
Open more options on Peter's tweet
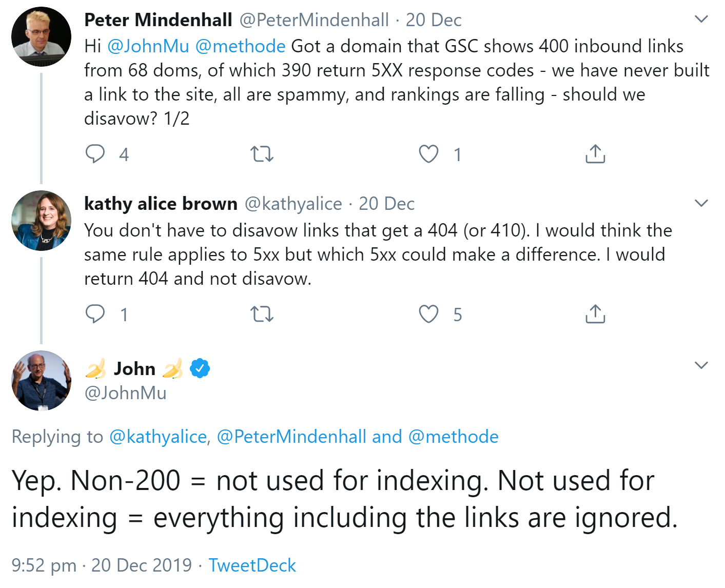(x=701, y=19)
